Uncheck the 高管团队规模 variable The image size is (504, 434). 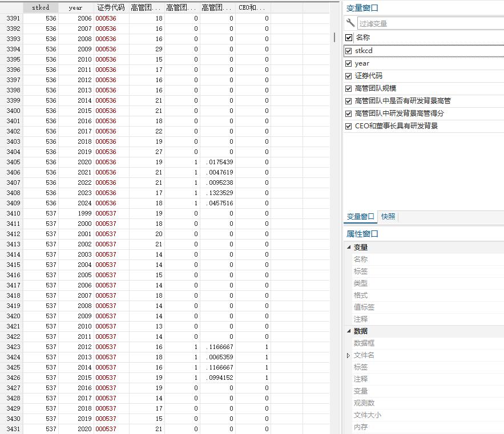click(x=348, y=90)
